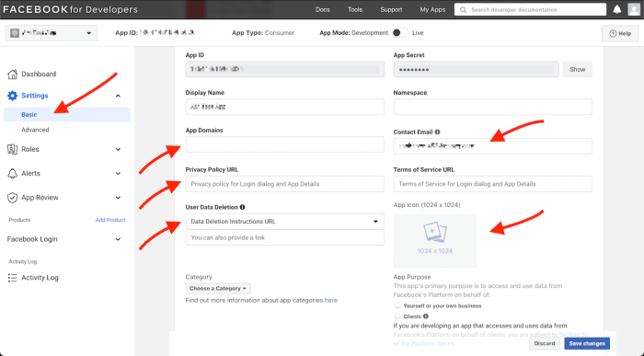Click the Discard button

point(545,343)
